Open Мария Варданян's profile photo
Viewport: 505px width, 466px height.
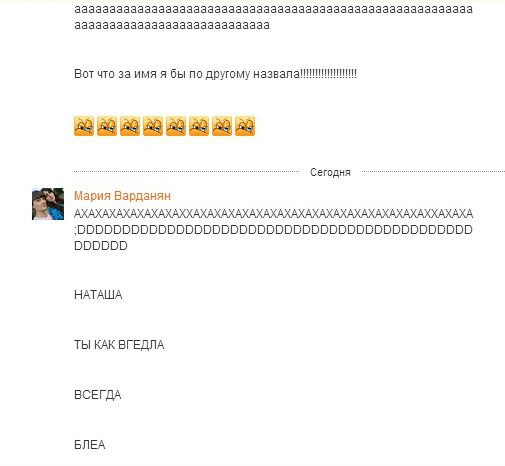point(48,204)
